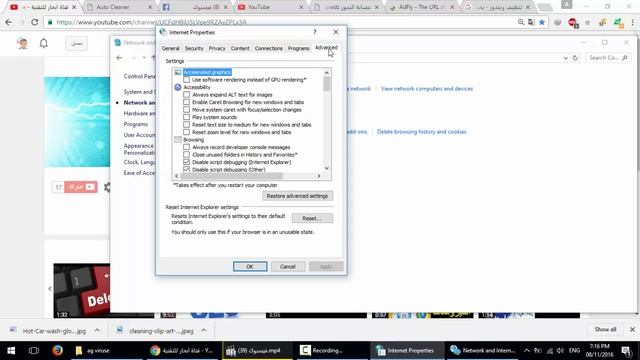This screenshot has width=640, height=360.
Task: Select the Browsing category in settings list
Action: tap(193, 140)
